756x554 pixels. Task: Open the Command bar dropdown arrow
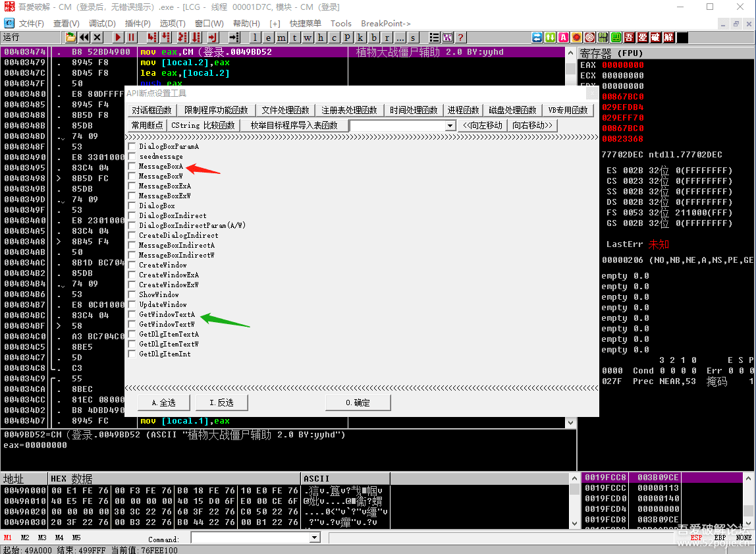click(x=314, y=538)
